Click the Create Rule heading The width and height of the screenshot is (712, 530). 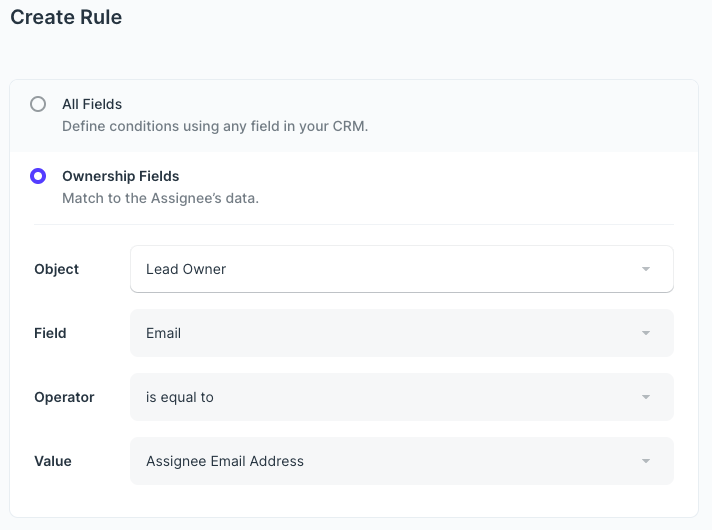(x=66, y=17)
